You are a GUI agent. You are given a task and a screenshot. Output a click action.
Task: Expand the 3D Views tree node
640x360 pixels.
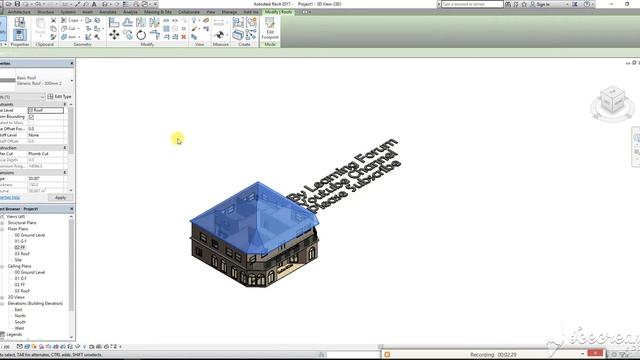pos(2,297)
